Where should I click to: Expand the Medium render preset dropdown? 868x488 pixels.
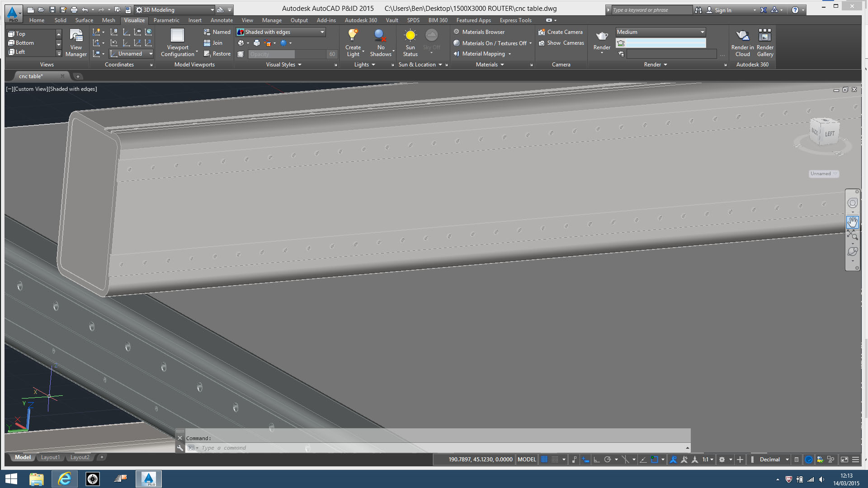pyautogui.click(x=702, y=32)
